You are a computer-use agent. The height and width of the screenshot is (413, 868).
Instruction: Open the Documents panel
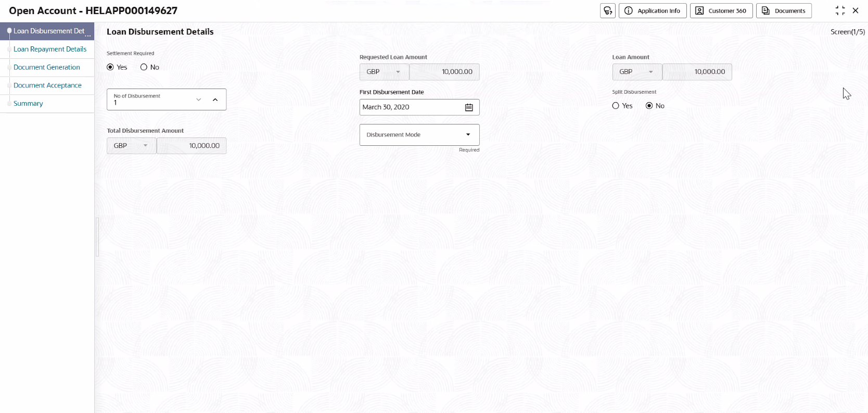(x=784, y=10)
